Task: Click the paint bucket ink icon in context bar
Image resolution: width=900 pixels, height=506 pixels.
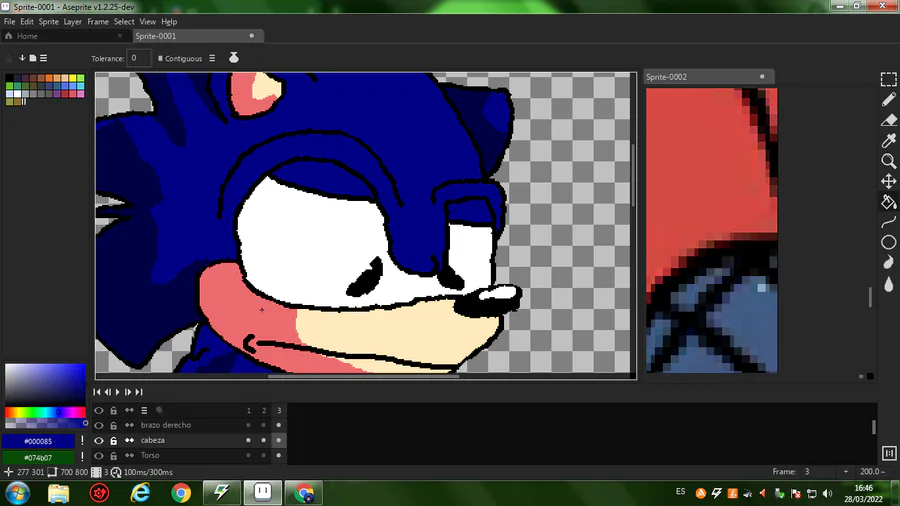Action: point(234,58)
